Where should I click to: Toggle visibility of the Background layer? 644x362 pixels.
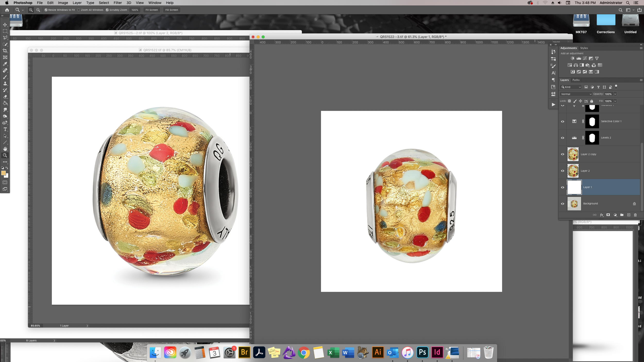563,203
